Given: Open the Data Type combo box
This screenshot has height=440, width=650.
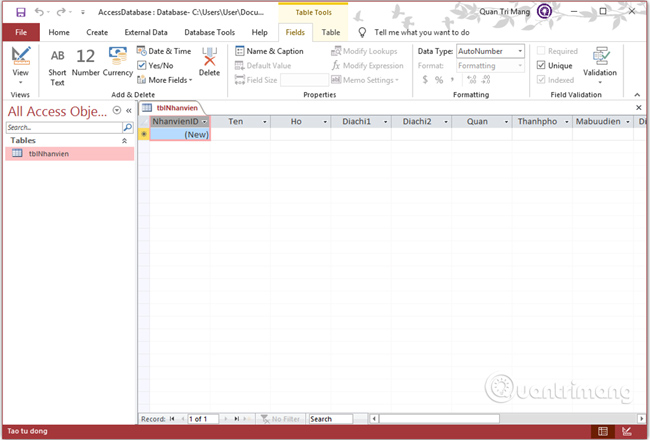Looking at the screenshot, I should click(490, 51).
